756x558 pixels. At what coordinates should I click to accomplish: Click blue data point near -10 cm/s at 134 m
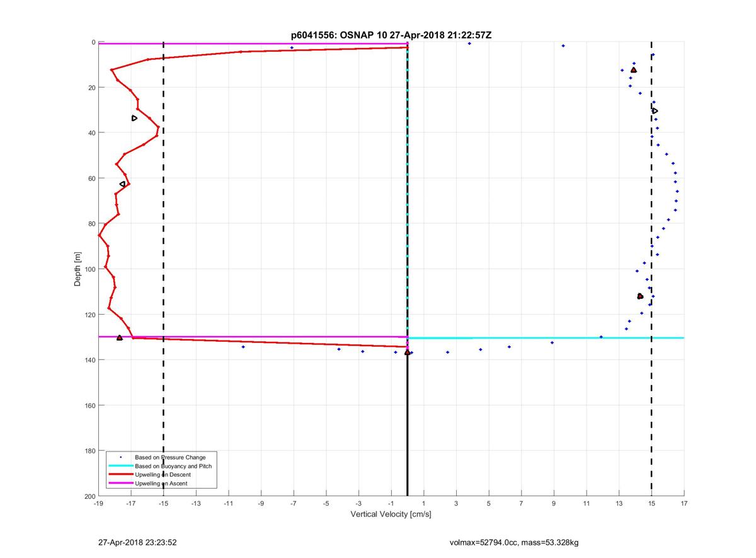pyautogui.click(x=243, y=347)
